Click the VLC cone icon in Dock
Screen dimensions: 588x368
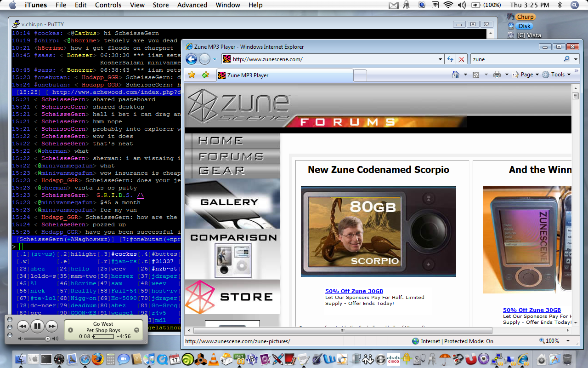pyautogui.click(x=214, y=359)
